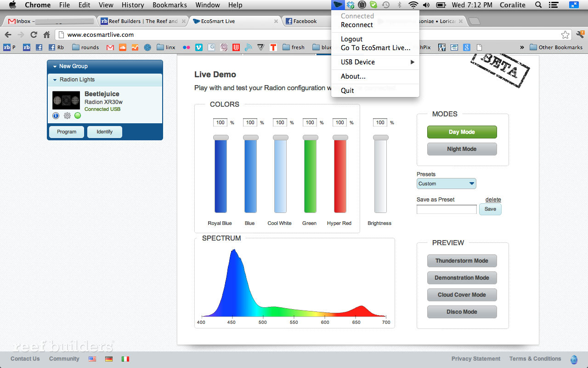Screen dimensions: 588x368
Task: Go to Chrome home page icon
Action: pos(46,34)
